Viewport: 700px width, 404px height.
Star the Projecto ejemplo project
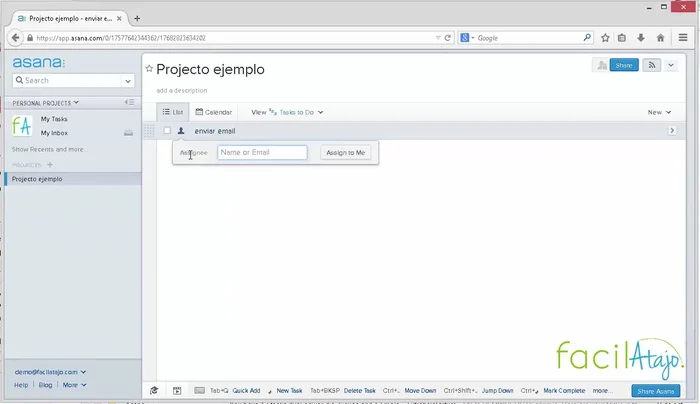click(x=149, y=69)
